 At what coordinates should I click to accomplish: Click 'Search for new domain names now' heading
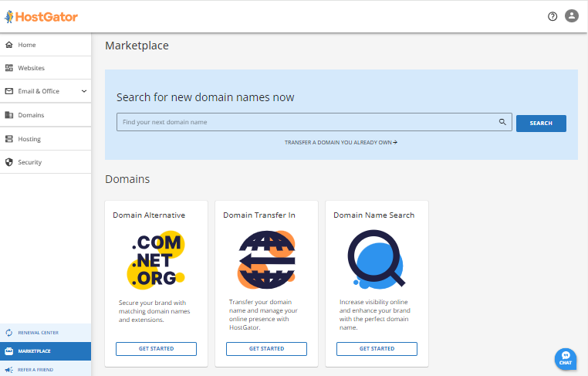[x=205, y=97]
